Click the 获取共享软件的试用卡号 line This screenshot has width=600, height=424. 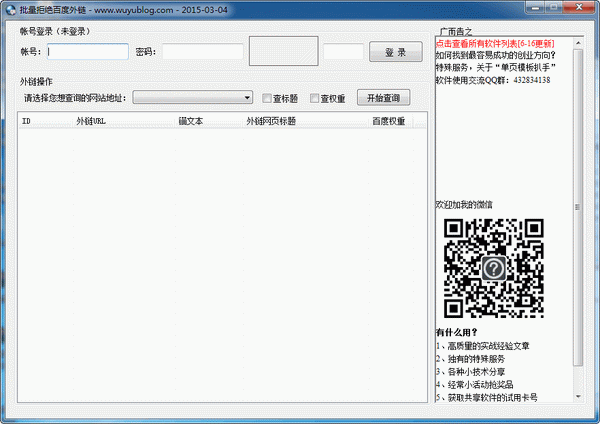point(486,398)
